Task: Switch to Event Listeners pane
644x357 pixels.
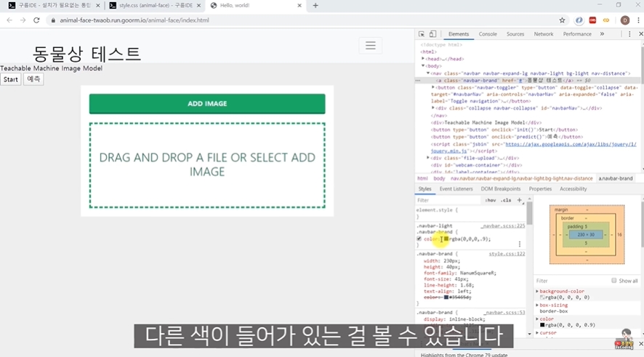Action: 456,189
